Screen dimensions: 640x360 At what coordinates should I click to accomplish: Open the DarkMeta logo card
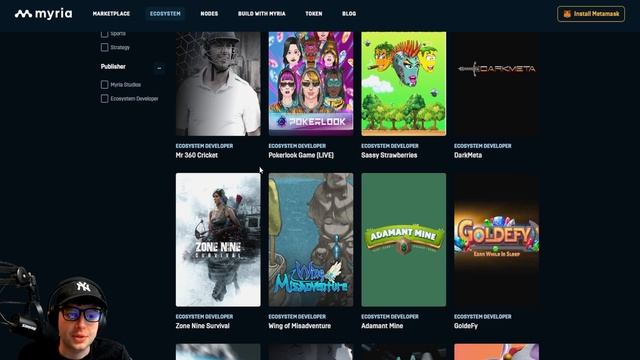pos(496,84)
